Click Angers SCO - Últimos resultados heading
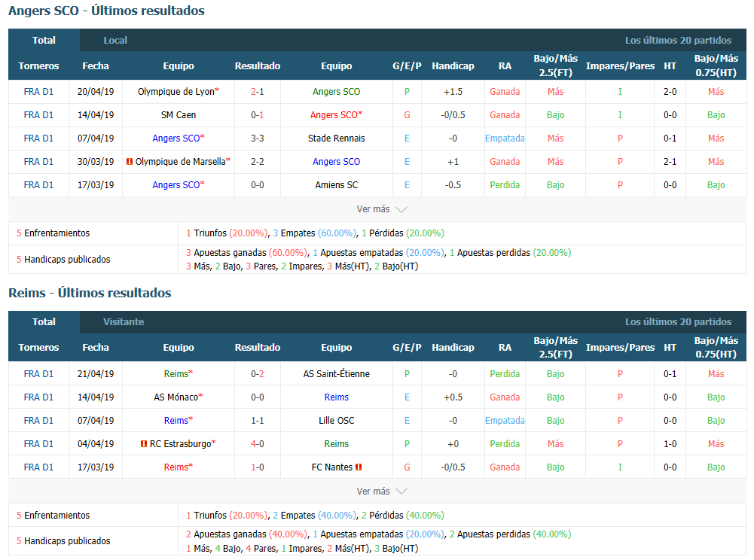 point(106,11)
